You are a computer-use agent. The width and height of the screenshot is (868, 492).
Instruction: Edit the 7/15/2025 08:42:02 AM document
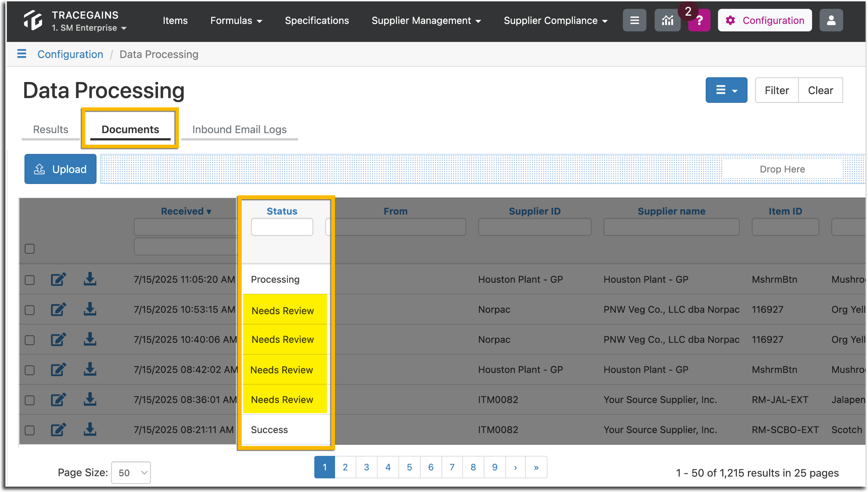[58, 370]
